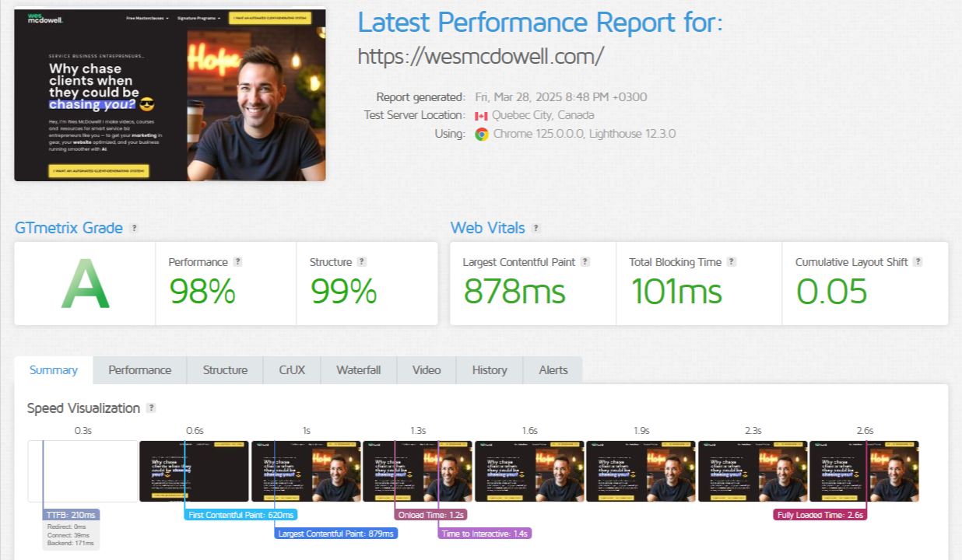Click the 99% Structure score
The width and height of the screenshot is (962, 560).
tap(343, 292)
